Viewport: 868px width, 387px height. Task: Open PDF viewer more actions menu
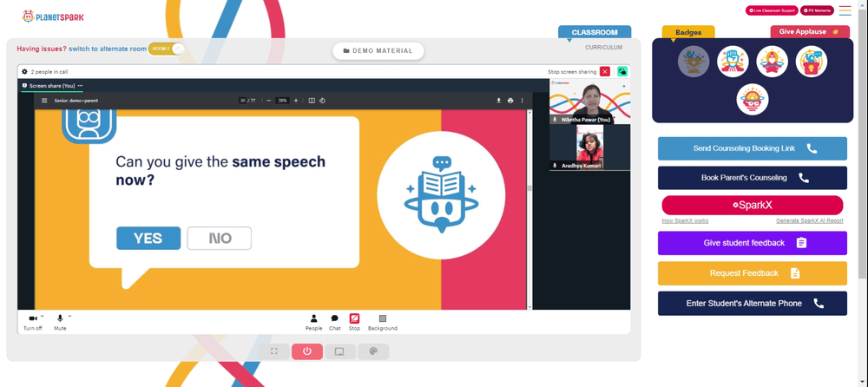pos(522,101)
